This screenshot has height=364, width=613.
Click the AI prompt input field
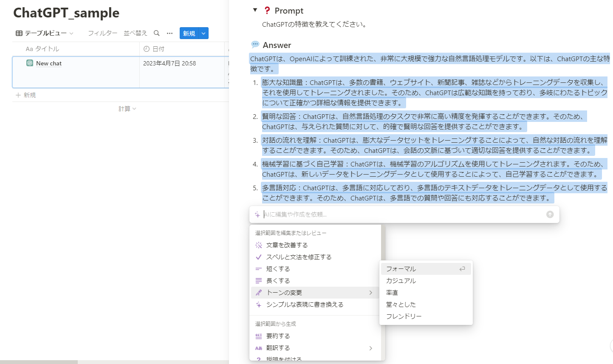tap(399, 214)
